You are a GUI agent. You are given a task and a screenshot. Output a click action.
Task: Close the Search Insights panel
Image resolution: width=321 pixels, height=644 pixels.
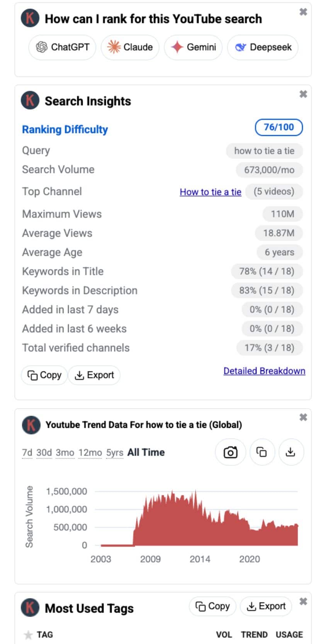point(303,94)
